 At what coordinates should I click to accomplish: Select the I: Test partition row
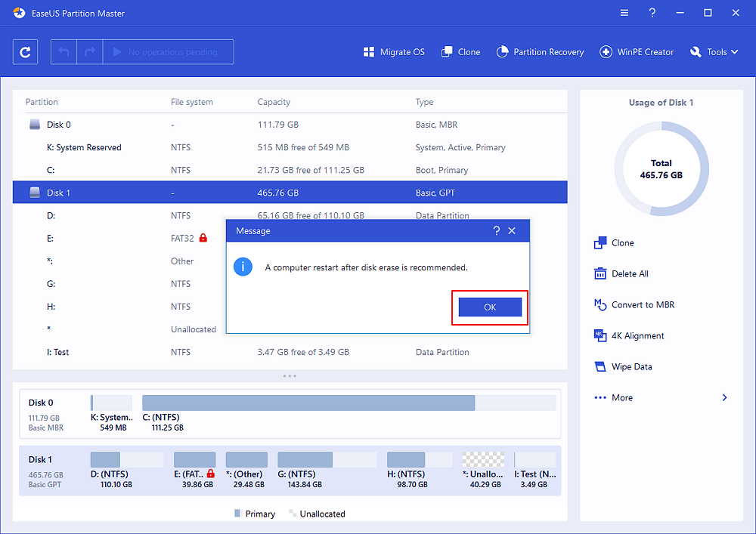click(290, 352)
